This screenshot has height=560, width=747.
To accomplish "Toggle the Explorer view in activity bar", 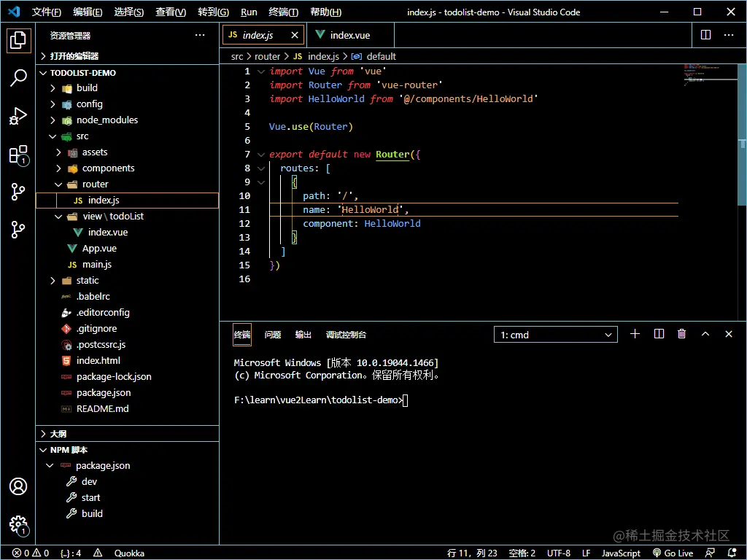I will [18, 40].
